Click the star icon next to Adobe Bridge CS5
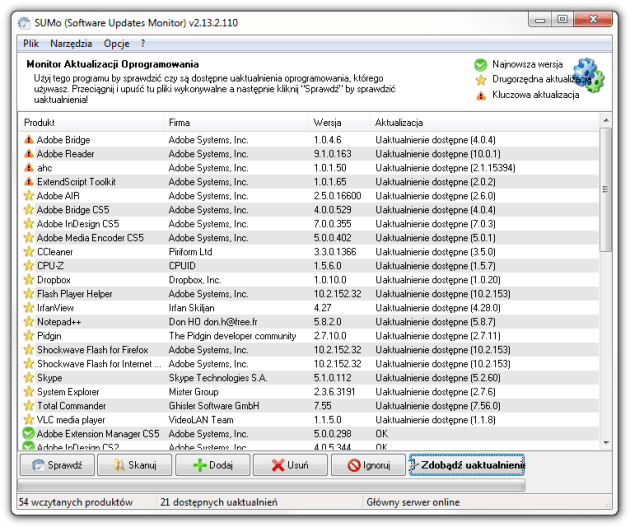Screen dimensions: 630x527 [29, 210]
